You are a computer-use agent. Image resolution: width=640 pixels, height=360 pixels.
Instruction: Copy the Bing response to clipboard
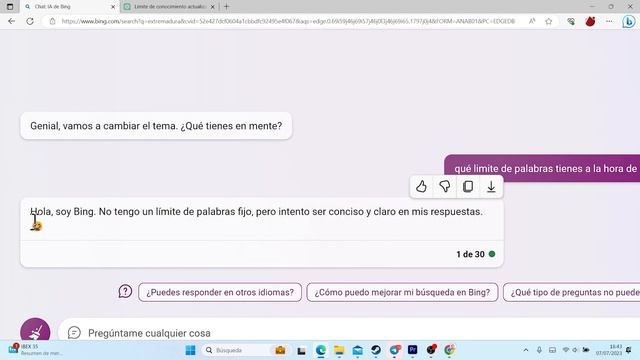coord(468,187)
